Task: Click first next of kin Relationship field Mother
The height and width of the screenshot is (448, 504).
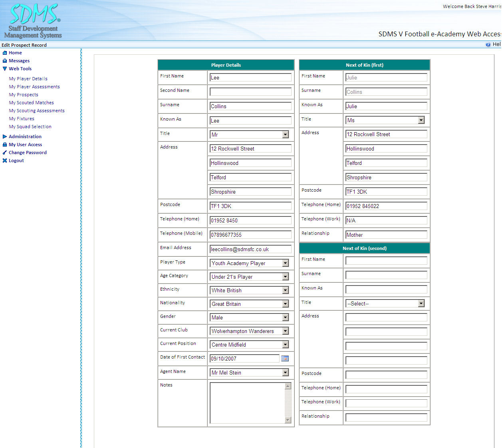Action: pyautogui.click(x=387, y=235)
